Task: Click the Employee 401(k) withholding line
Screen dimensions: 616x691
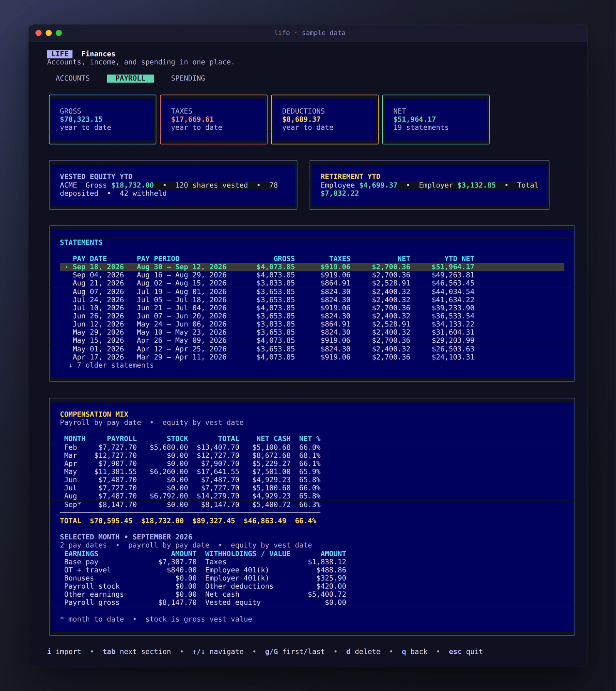Action: [276, 570]
